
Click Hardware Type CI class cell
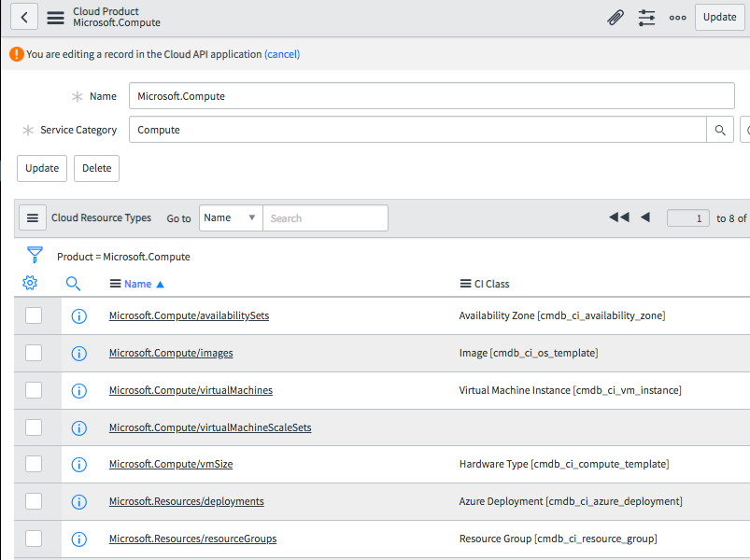[564, 464]
